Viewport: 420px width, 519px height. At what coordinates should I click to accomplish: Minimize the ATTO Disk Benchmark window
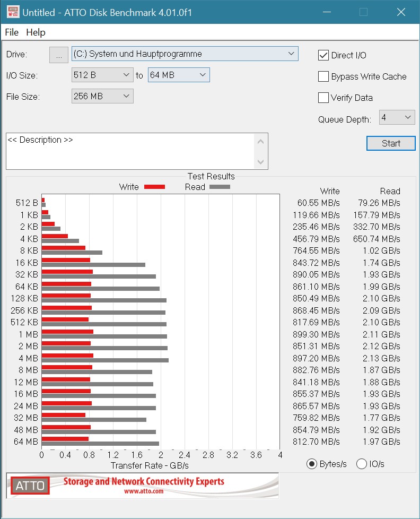[x=327, y=12]
